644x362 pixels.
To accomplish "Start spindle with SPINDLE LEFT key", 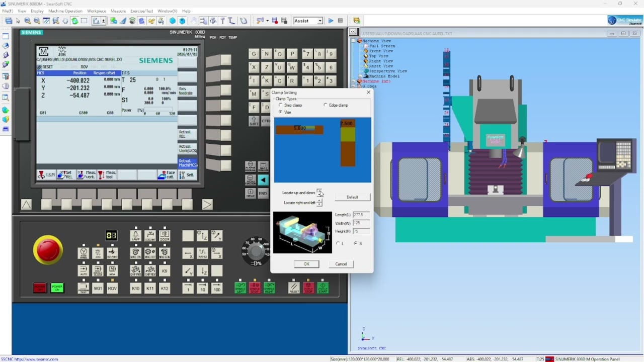I will coord(240,288).
